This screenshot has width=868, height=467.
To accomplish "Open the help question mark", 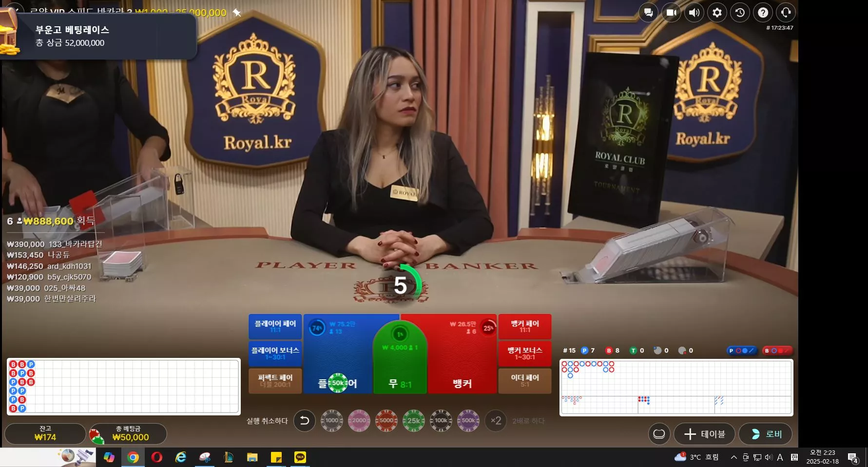I will point(763,13).
